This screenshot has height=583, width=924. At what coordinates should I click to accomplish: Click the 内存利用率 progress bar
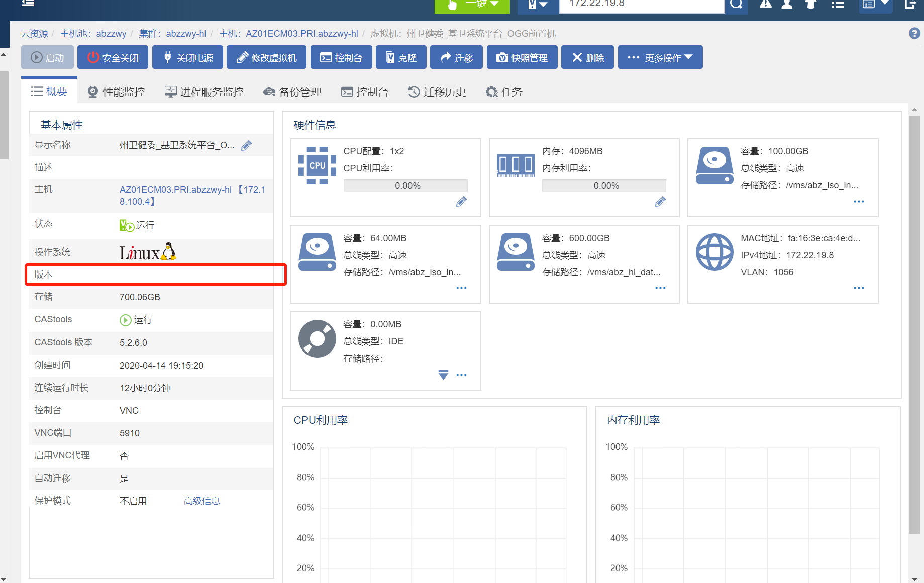(x=604, y=186)
